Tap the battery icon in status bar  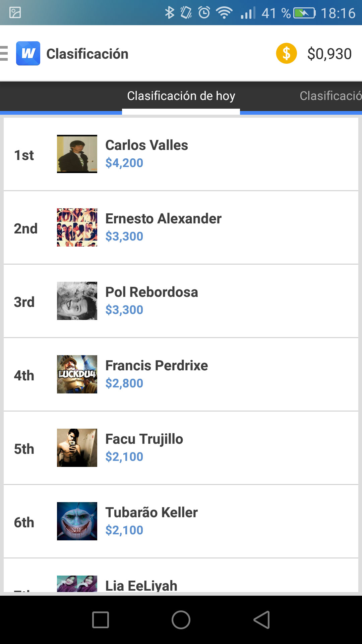coord(304,13)
